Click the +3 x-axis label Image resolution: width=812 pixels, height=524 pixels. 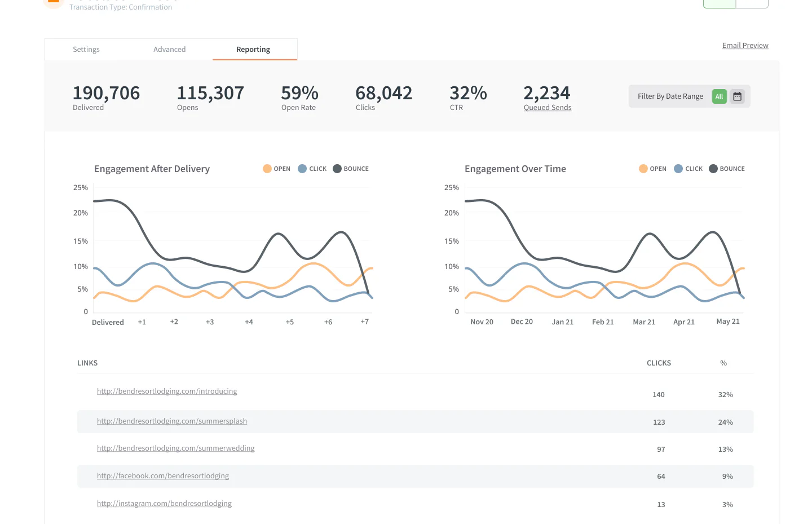[210, 322]
